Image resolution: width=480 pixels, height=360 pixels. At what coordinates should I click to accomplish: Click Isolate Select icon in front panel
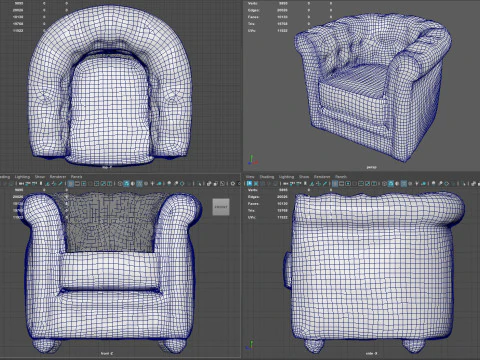tap(199, 184)
